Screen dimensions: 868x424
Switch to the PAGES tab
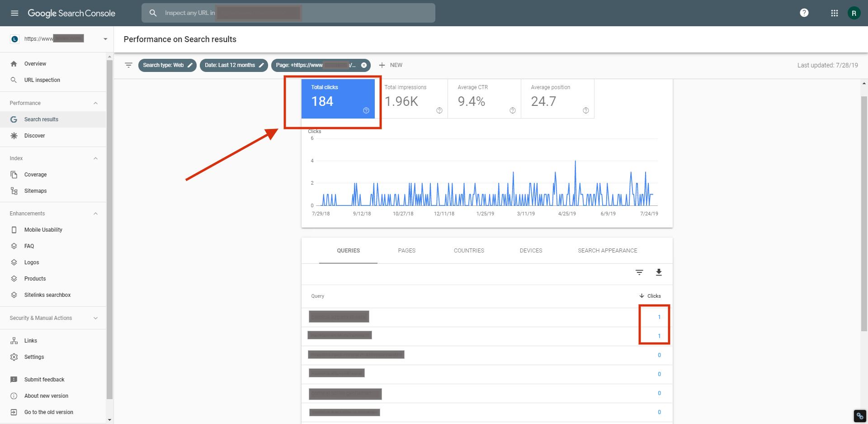(x=407, y=251)
